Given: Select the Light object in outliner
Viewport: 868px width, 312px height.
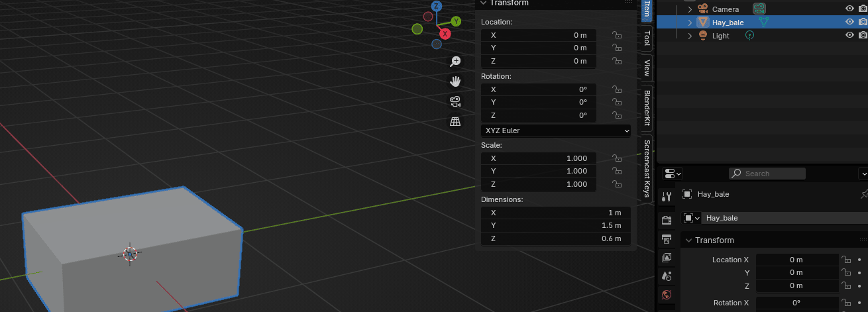Looking at the screenshot, I should 720,36.
